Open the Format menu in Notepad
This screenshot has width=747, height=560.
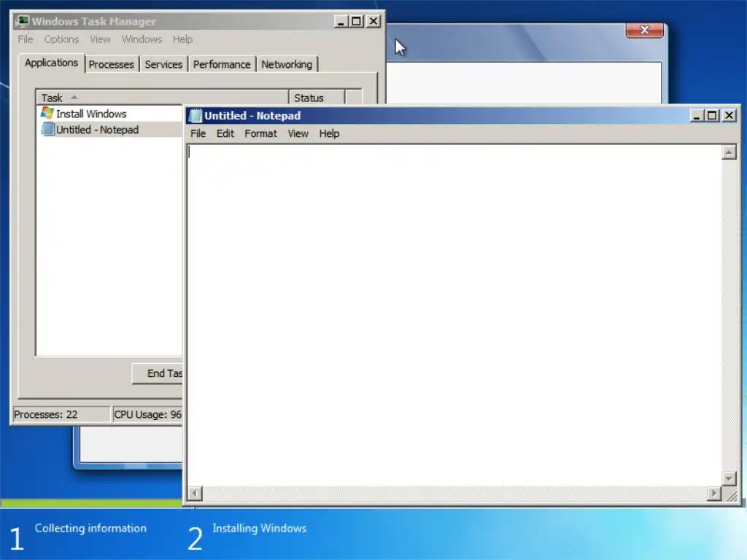[260, 134]
